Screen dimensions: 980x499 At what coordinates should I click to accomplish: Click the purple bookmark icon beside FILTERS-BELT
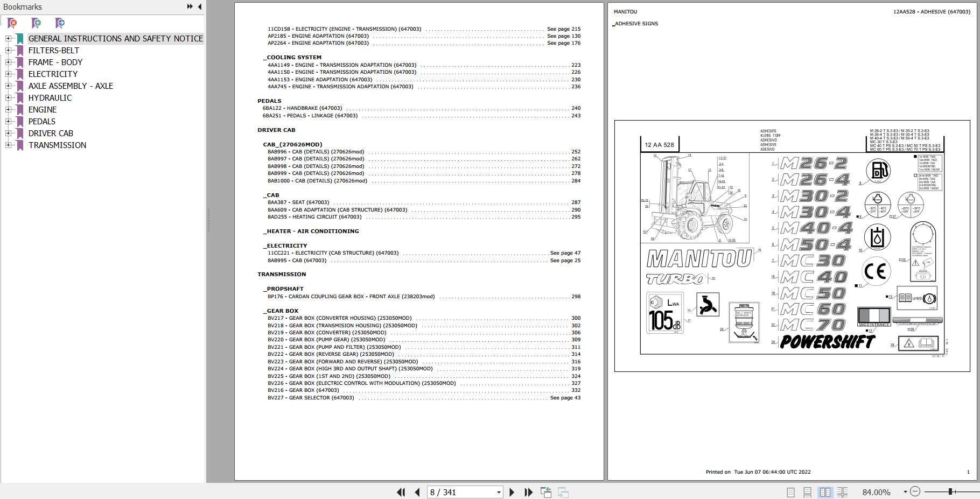pos(20,51)
